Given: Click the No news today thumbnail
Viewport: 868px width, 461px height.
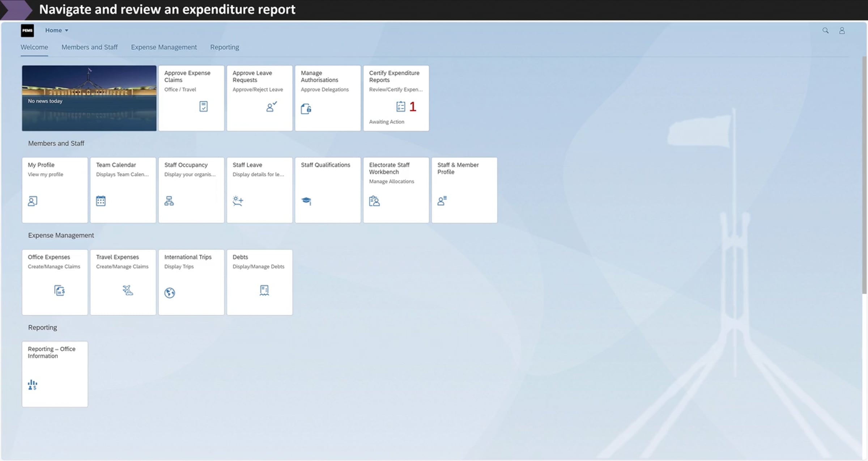Looking at the screenshot, I should [x=89, y=98].
